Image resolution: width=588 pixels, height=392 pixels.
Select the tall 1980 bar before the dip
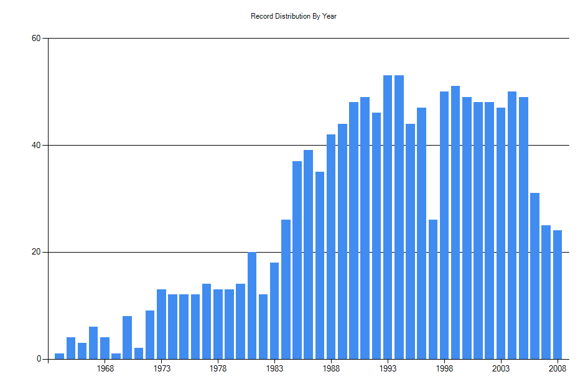click(x=251, y=305)
